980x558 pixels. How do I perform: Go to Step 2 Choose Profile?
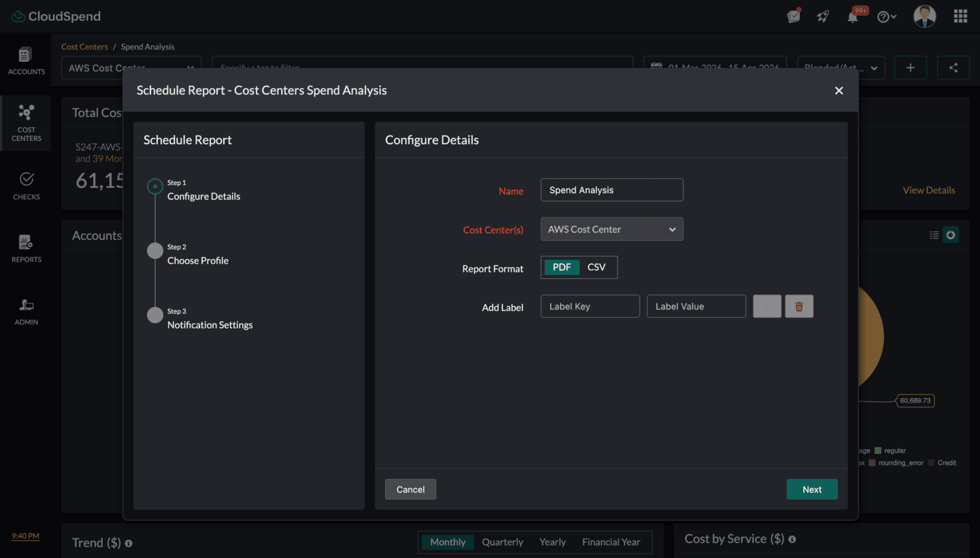[197, 261]
